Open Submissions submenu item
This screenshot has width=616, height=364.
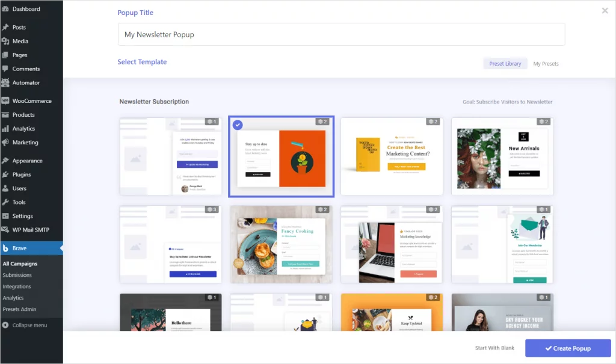point(17,275)
